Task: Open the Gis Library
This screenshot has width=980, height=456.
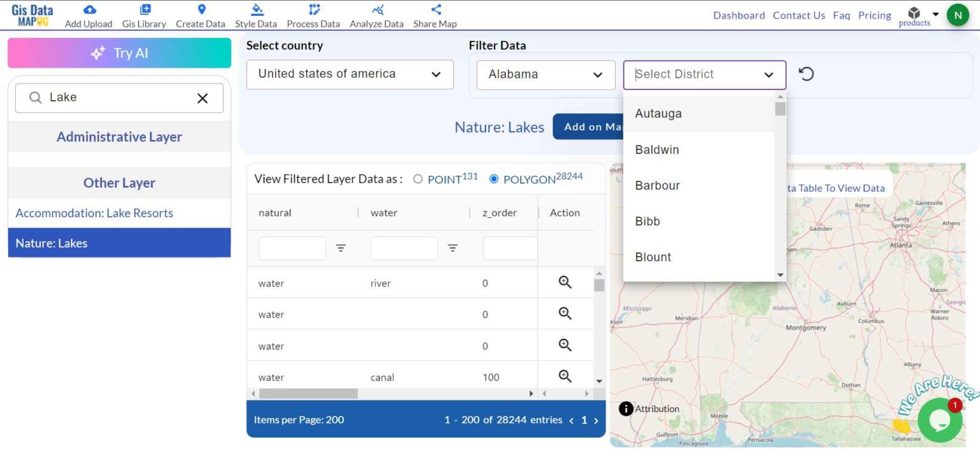Action: [x=144, y=14]
